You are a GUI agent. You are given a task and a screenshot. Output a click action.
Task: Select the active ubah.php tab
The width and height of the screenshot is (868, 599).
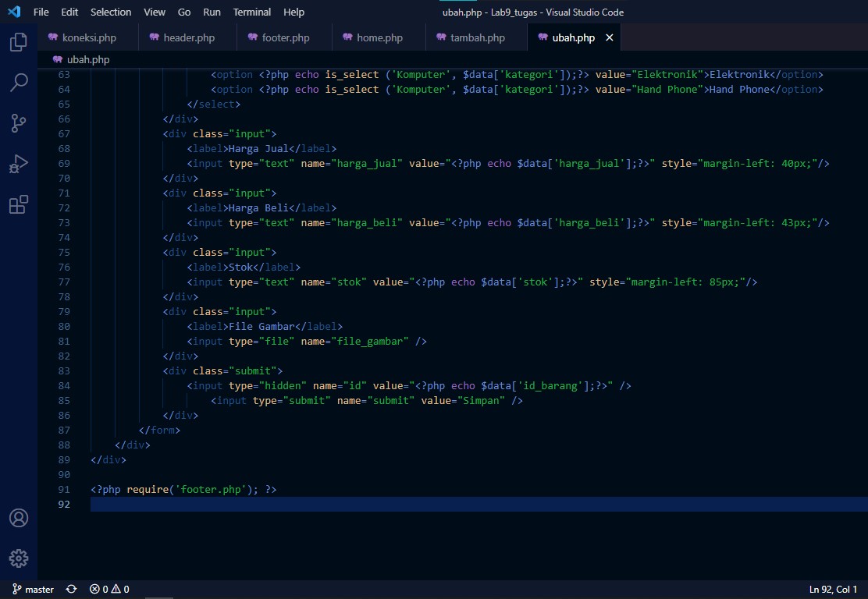point(573,37)
